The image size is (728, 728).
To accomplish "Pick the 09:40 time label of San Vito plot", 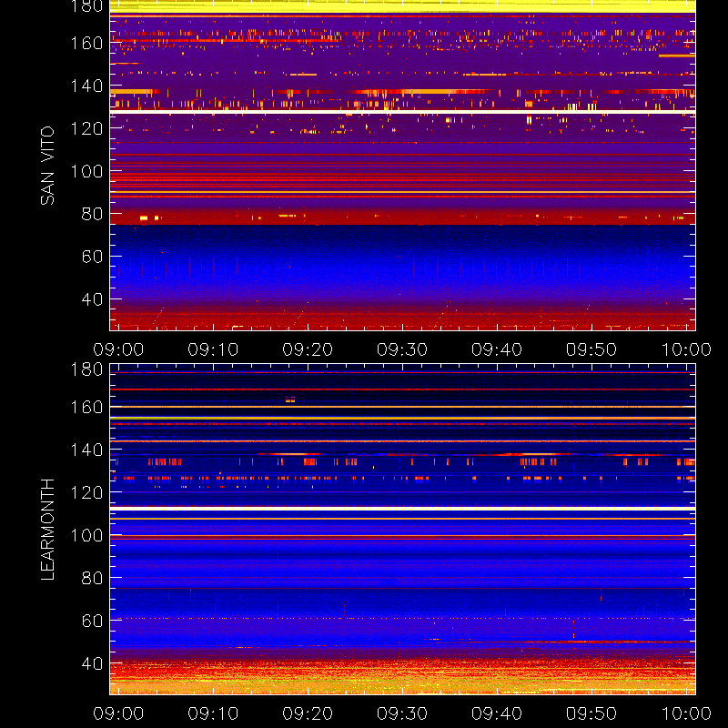I will (497, 349).
